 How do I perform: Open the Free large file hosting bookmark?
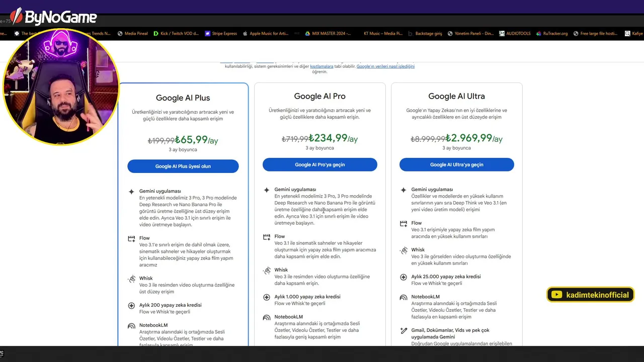pyautogui.click(x=595, y=34)
